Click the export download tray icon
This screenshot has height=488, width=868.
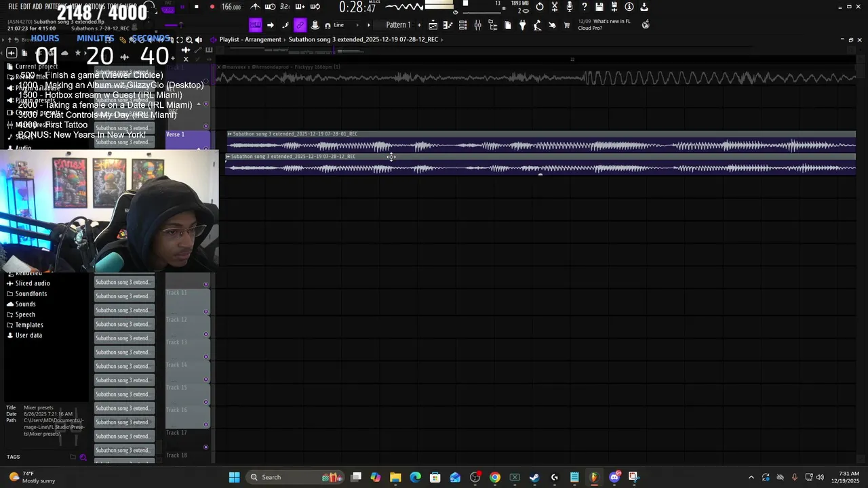point(644,7)
